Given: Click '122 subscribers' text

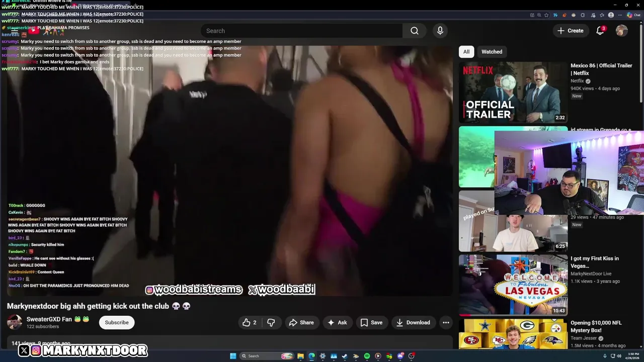Looking at the screenshot, I should tap(43, 327).
